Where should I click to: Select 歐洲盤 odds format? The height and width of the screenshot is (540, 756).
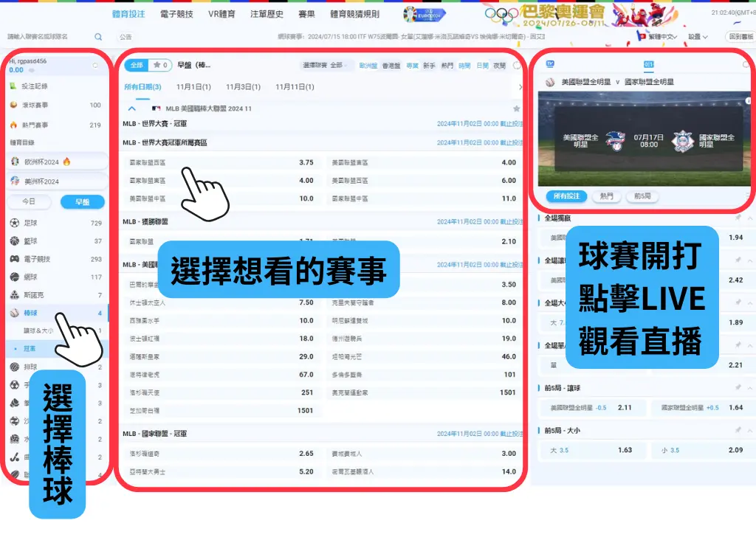pyautogui.click(x=368, y=66)
